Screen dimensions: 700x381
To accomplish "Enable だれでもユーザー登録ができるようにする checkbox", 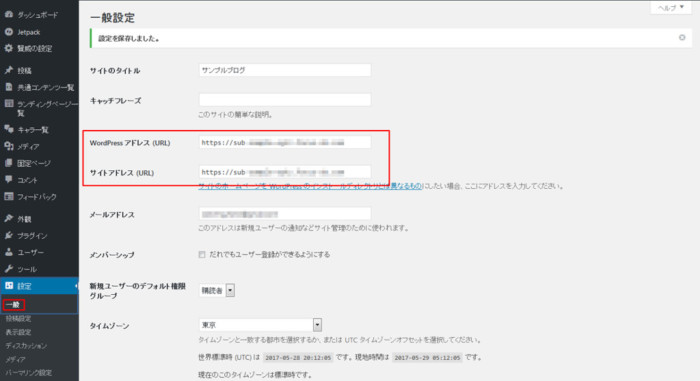I will (x=202, y=255).
